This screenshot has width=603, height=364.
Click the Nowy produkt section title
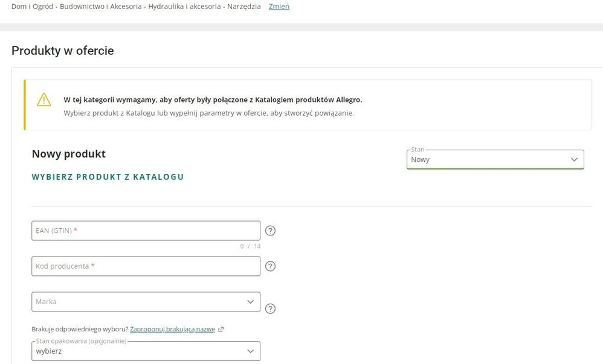tap(68, 154)
